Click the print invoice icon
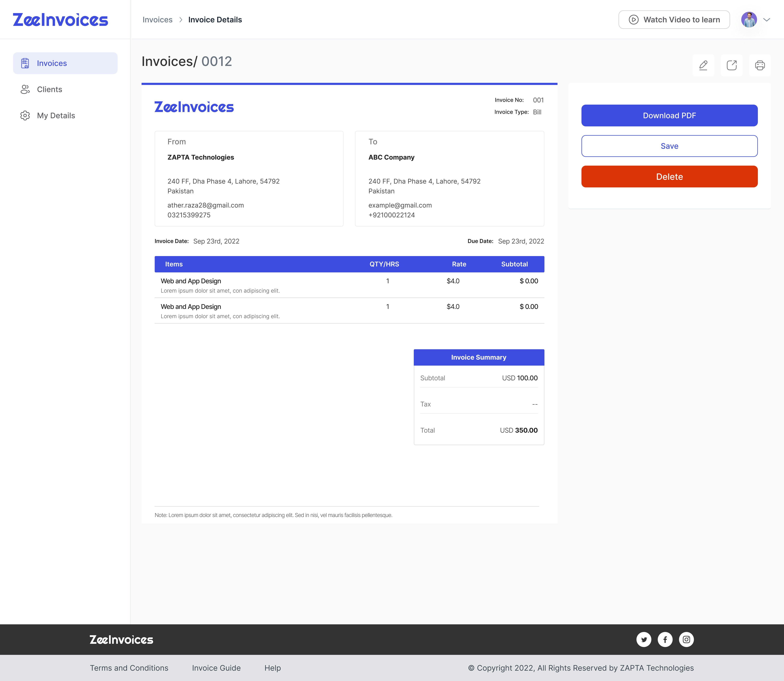 coord(760,65)
